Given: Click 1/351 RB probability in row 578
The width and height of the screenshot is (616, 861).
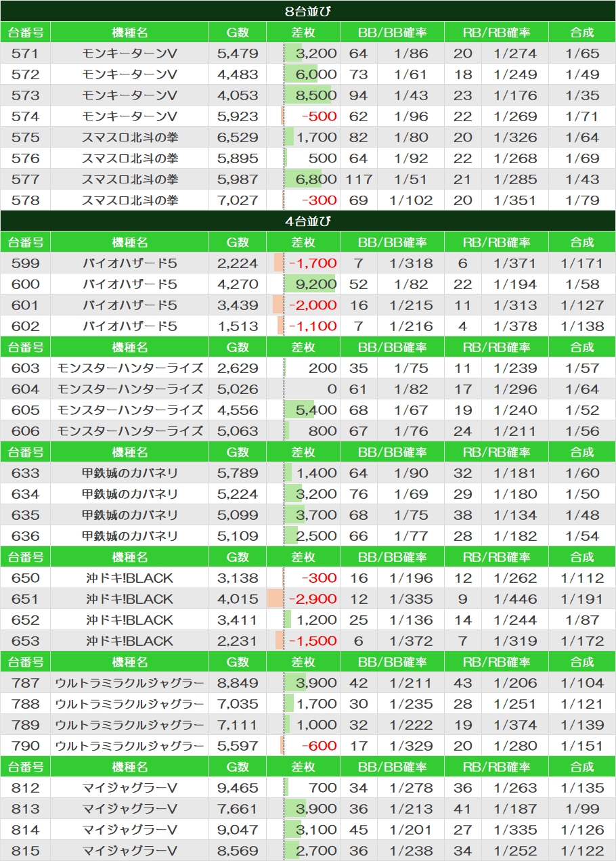Looking at the screenshot, I should [x=515, y=200].
